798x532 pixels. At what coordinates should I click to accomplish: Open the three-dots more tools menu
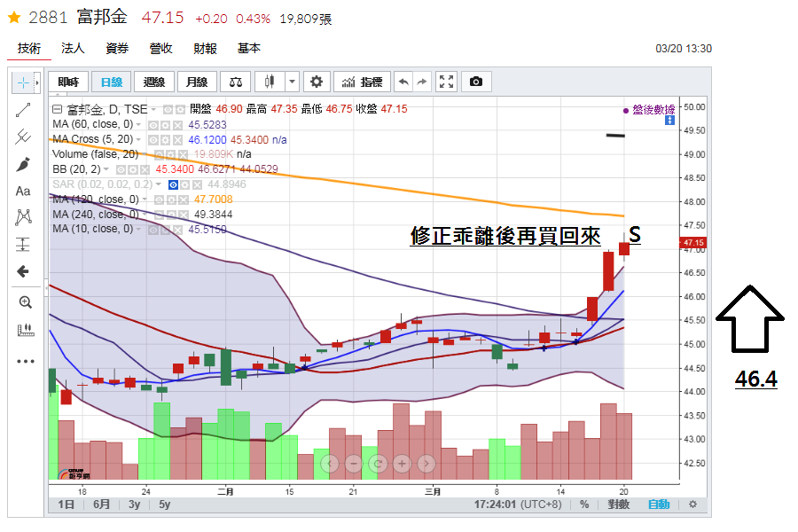25,361
